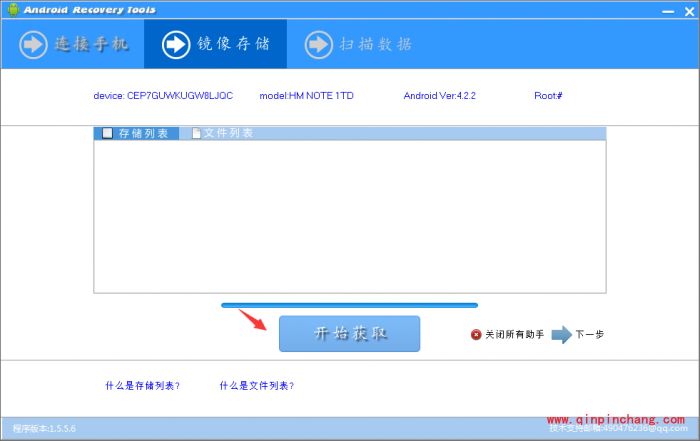Click the blue progress bar above 开始获取
The height and width of the screenshot is (441, 700).
coord(349,305)
